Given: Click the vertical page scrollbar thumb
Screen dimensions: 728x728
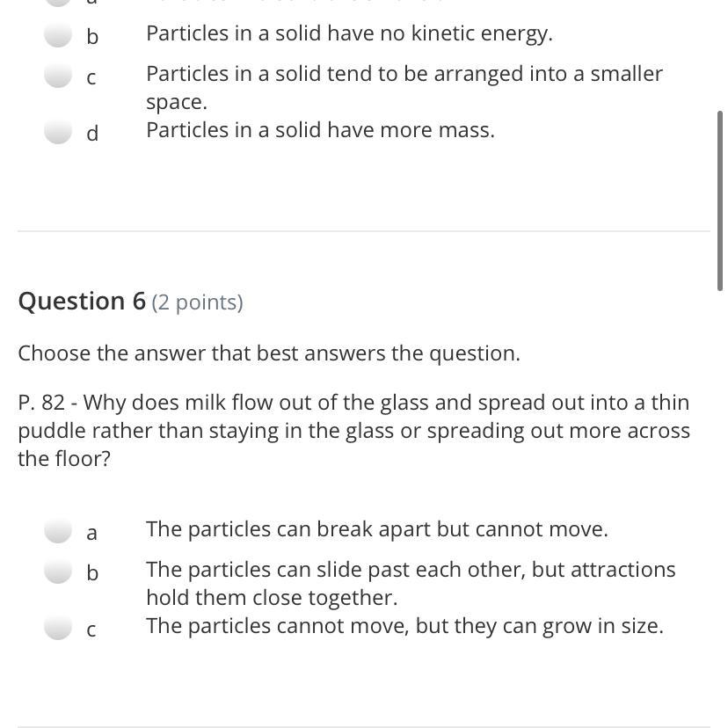Looking at the screenshot, I should [720, 200].
